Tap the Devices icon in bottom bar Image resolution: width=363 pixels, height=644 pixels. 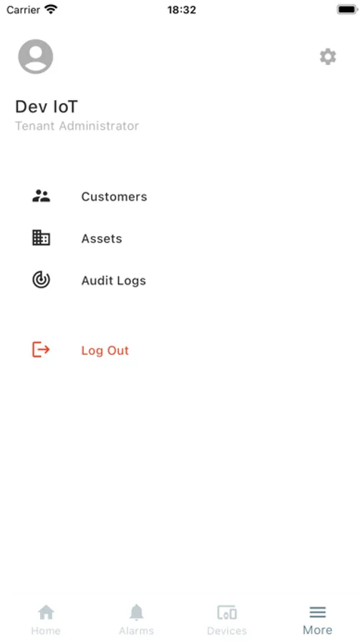227,613
